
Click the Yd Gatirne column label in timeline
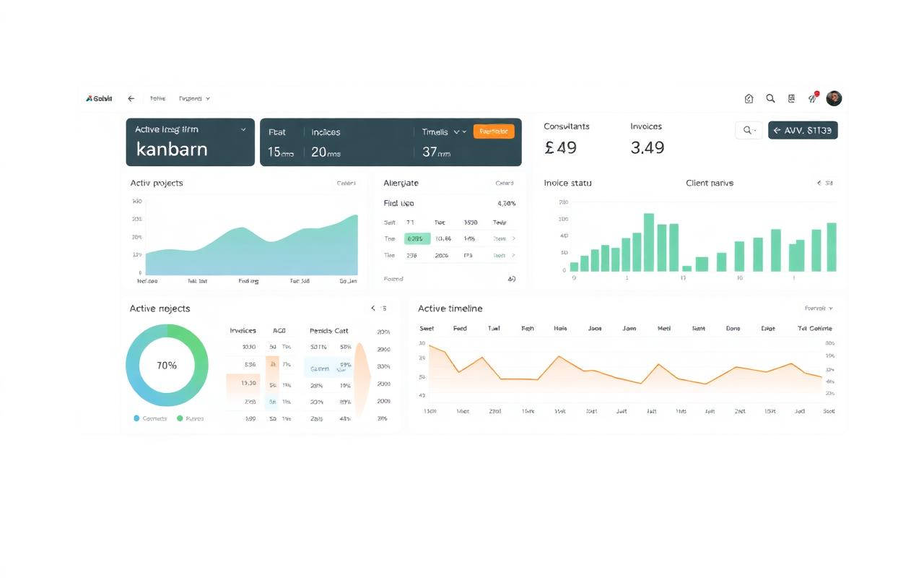(x=815, y=328)
